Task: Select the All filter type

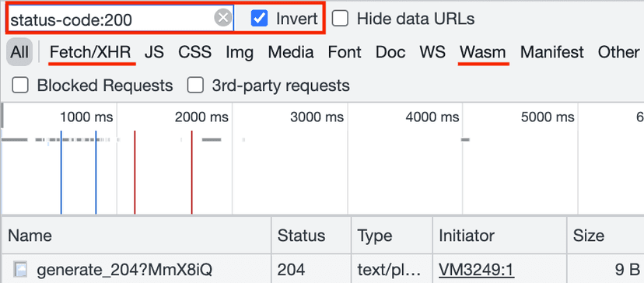Action: pos(19,52)
